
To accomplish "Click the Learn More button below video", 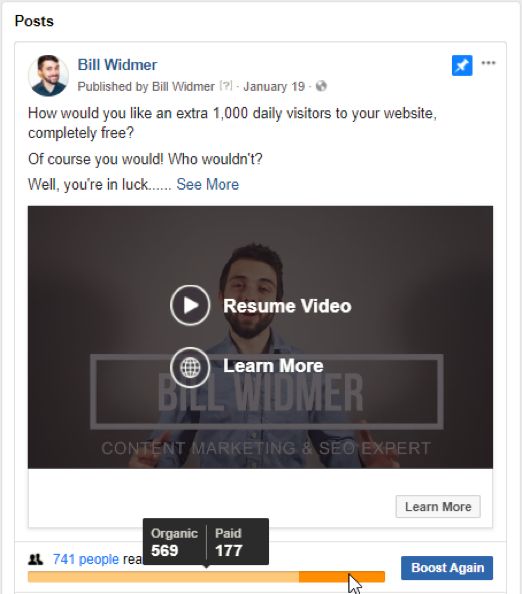I will (438, 506).
